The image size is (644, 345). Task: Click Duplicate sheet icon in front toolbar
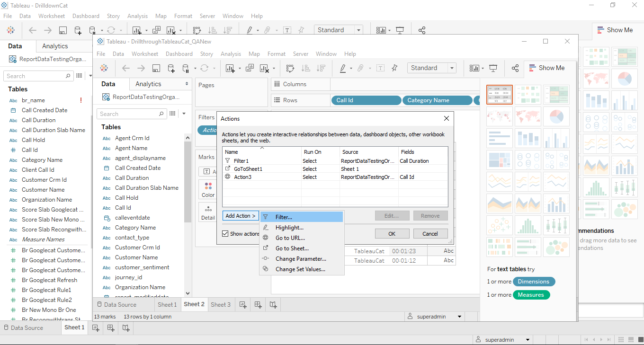(x=250, y=68)
